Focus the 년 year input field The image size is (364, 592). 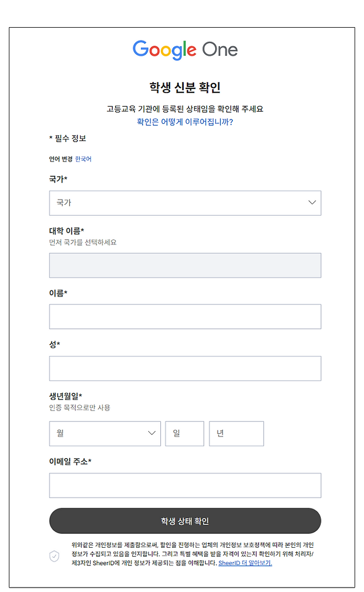pyautogui.click(x=236, y=434)
